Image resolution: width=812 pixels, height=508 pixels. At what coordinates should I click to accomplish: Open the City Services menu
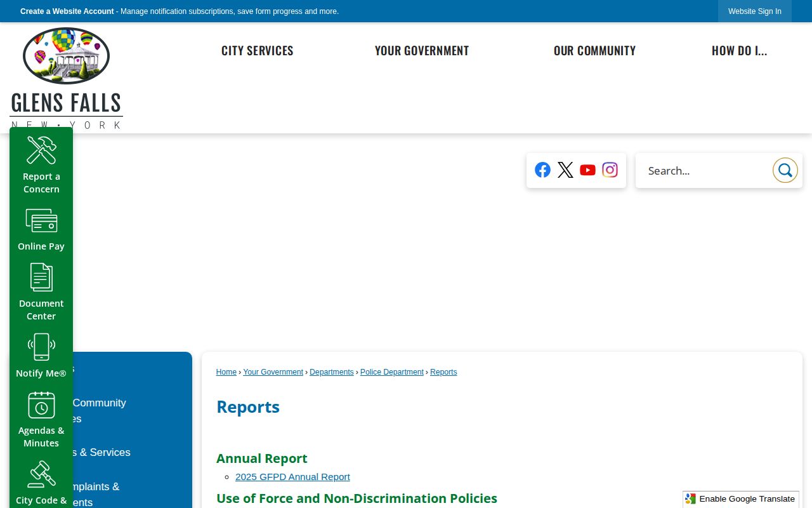pyautogui.click(x=257, y=51)
